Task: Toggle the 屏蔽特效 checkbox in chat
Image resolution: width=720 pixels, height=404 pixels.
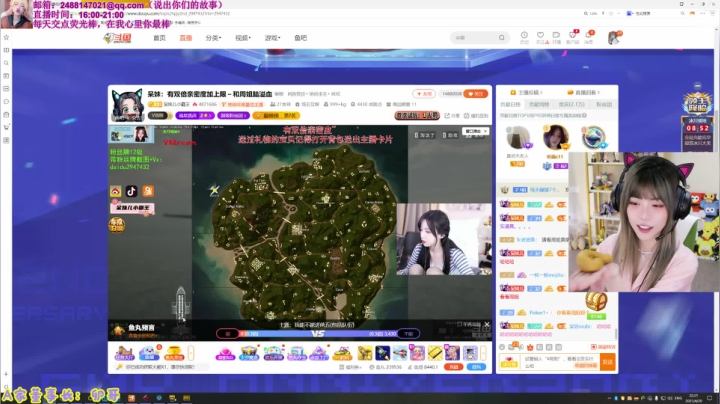Action: tap(593, 347)
